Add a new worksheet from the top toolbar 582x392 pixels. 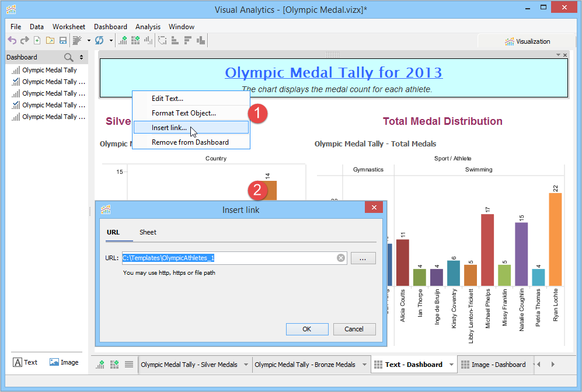coord(123,40)
